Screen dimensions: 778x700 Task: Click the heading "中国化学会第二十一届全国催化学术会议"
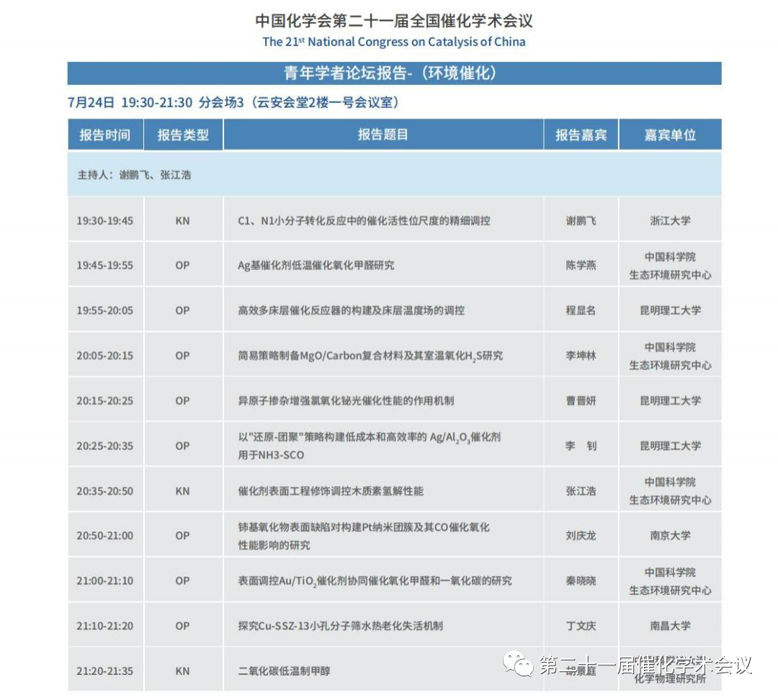394,21
